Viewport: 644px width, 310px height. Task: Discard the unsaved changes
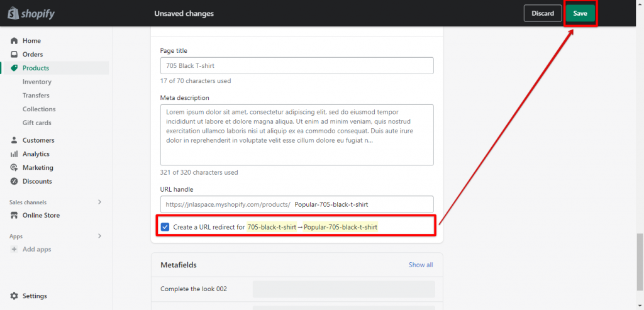(x=542, y=13)
